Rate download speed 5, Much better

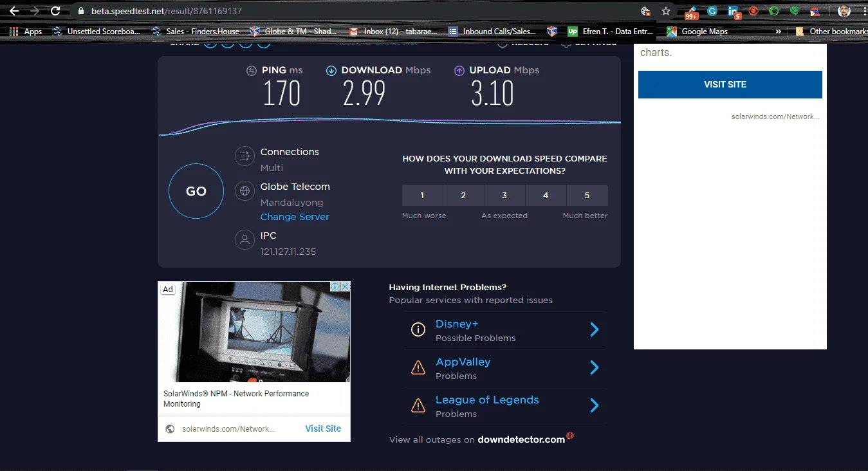tap(587, 196)
